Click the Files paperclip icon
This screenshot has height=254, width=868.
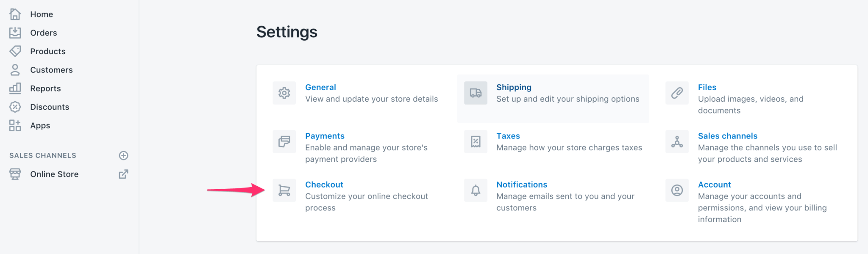point(676,93)
